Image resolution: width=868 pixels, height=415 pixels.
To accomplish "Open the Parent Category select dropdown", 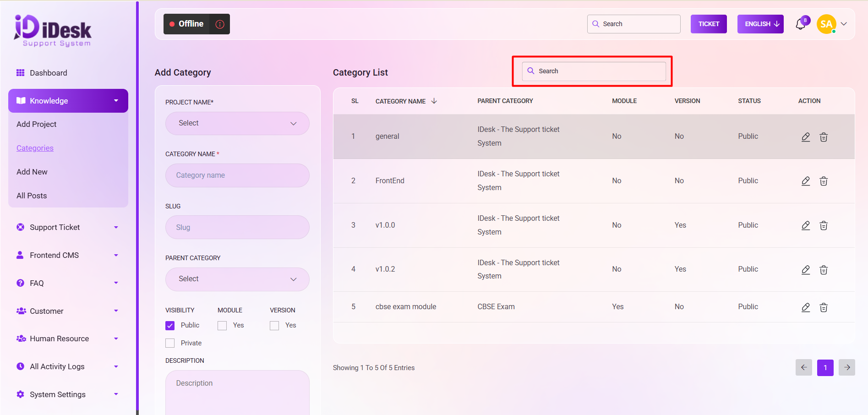I will point(237,279).
